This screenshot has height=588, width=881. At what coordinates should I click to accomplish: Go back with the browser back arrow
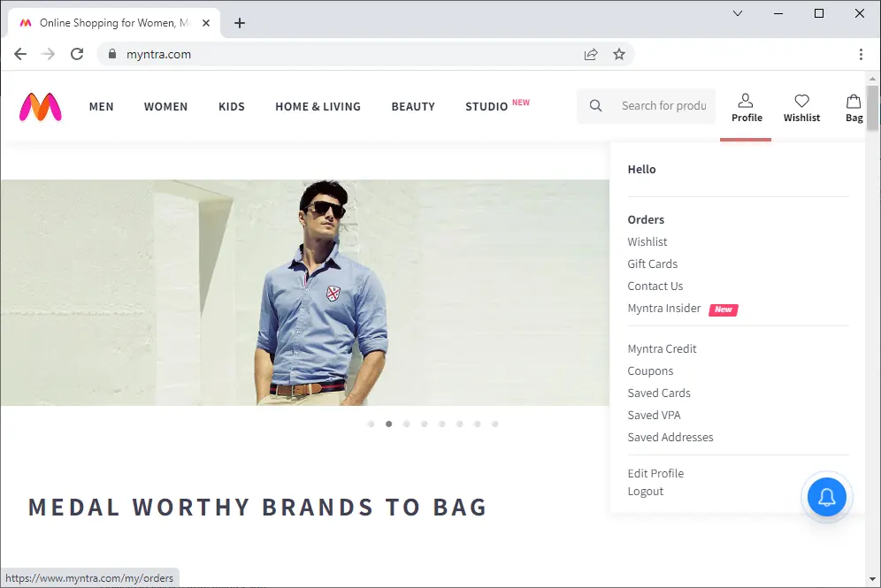pyautogui.click(x=20, y=54)
